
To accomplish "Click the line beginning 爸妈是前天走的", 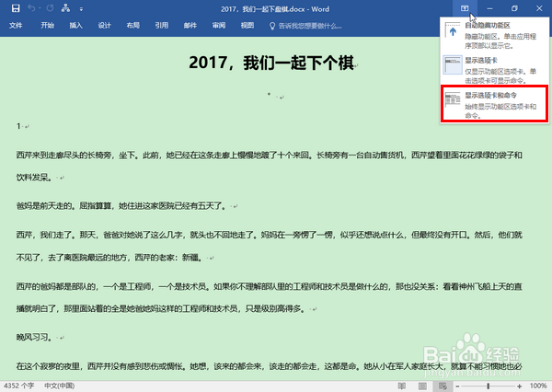I will point(121,206).
